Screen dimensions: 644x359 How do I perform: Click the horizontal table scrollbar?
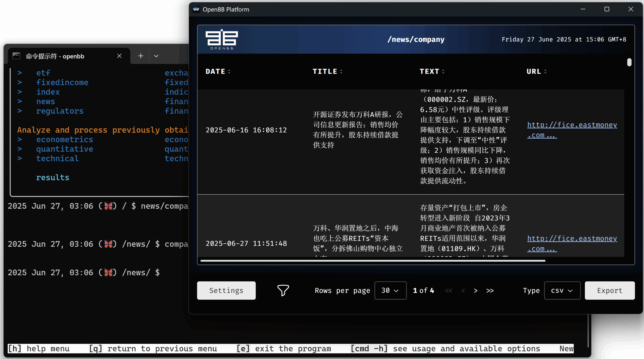pyautogui.click(x=372, y=261)
